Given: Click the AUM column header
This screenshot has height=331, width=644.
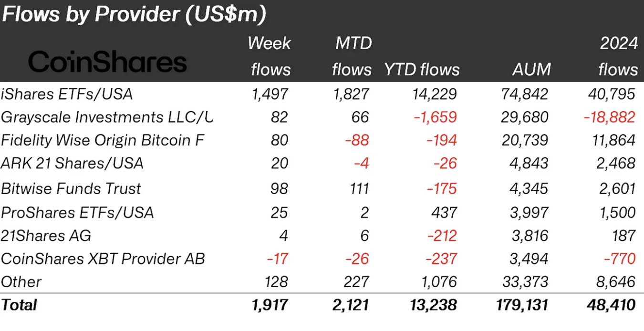Looking at the screenshot, I should [531, 70].
